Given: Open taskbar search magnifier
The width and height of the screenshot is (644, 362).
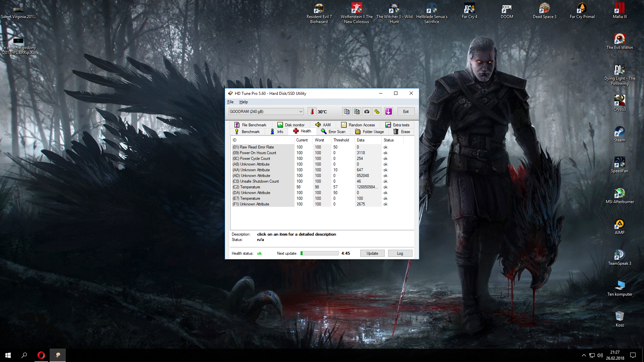Looking at the screenshot, I should [24, 355].
